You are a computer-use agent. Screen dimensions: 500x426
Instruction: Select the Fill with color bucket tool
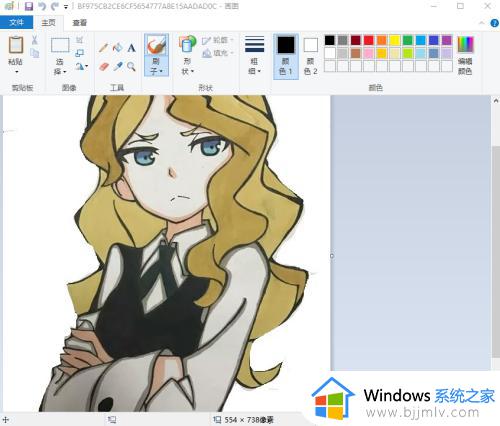coord(117,48)
